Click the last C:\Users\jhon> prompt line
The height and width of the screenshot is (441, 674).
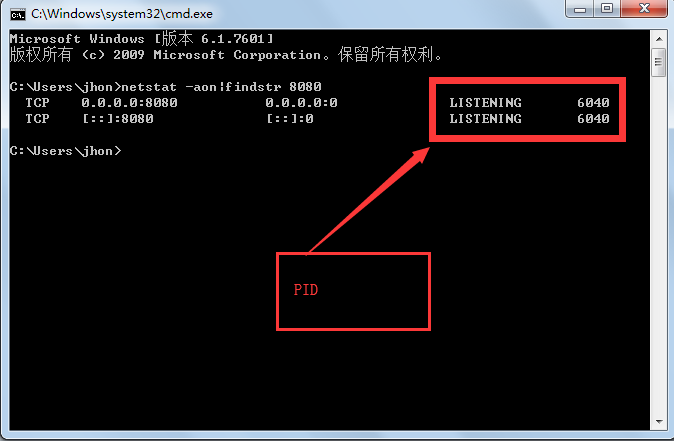pyautogui.click(x=66, y=151)
